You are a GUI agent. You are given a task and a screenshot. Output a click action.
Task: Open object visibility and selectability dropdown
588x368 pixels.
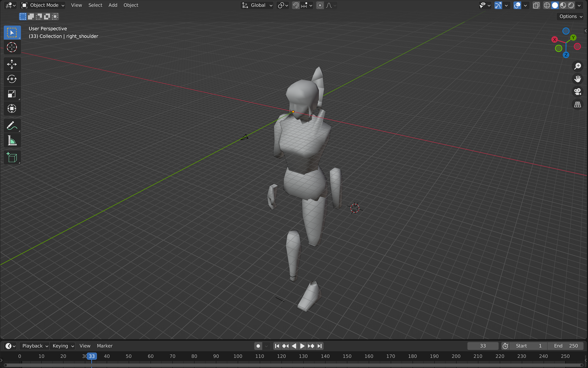(485, 5)
